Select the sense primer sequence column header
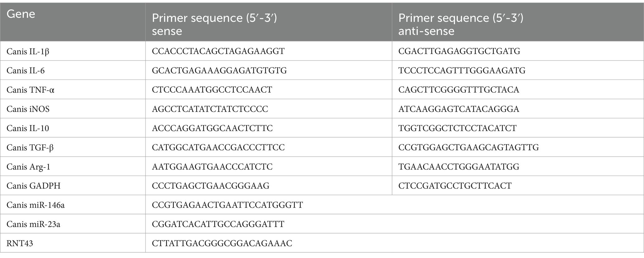Image resolution: width=644 pixels, height=258 pixels. click(x=214, y=24)
